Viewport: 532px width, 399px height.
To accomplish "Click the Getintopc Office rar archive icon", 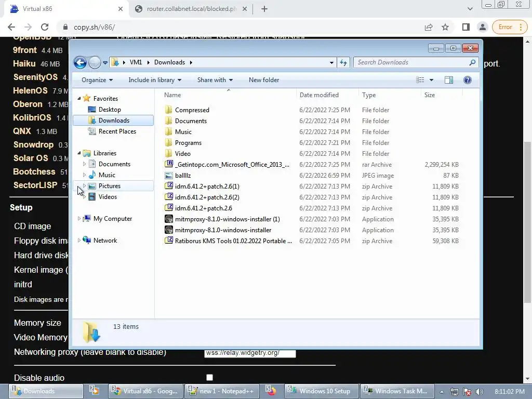I will [169, 164].
